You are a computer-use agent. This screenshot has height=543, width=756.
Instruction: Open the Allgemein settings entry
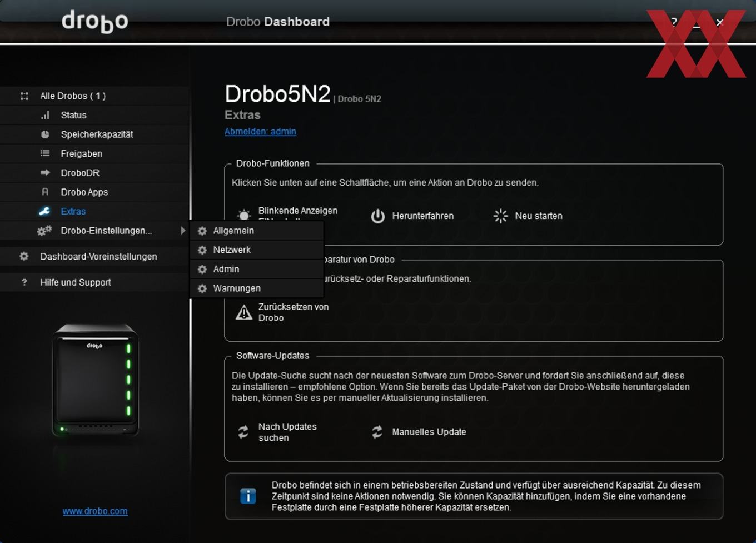click(x=257, y=231)
